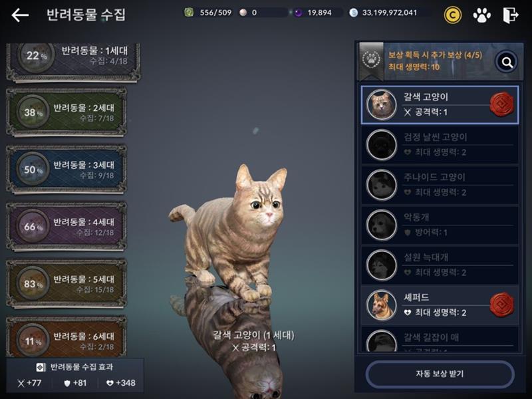Select the 반려동물 : 1세대 tab
Viewport: 532px width, 399px height.
point(72,62)
